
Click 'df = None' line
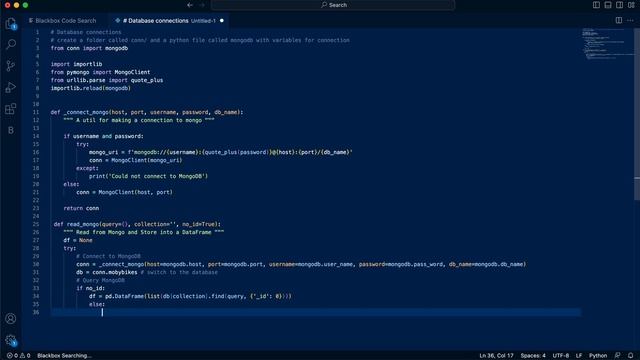(78, 240)
